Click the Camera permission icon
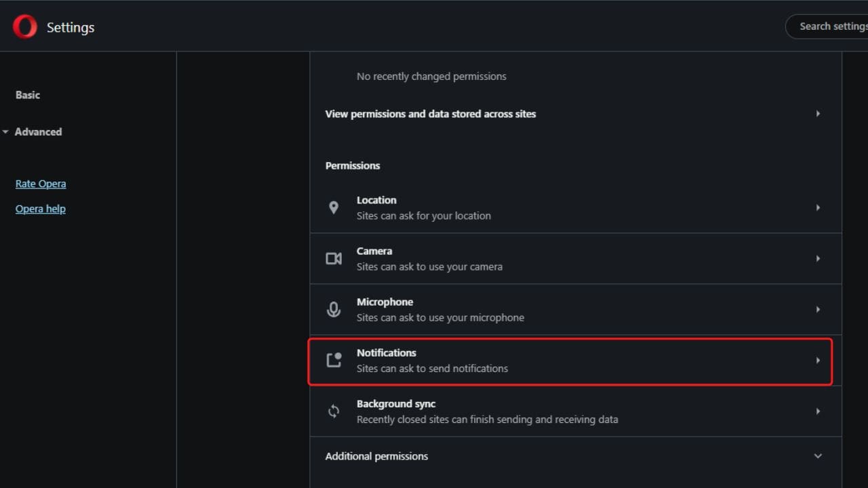 334,258
